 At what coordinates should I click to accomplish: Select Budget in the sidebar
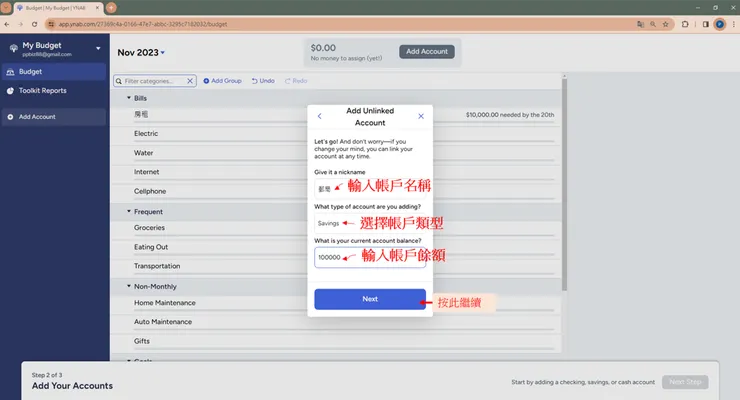[53, 72]
